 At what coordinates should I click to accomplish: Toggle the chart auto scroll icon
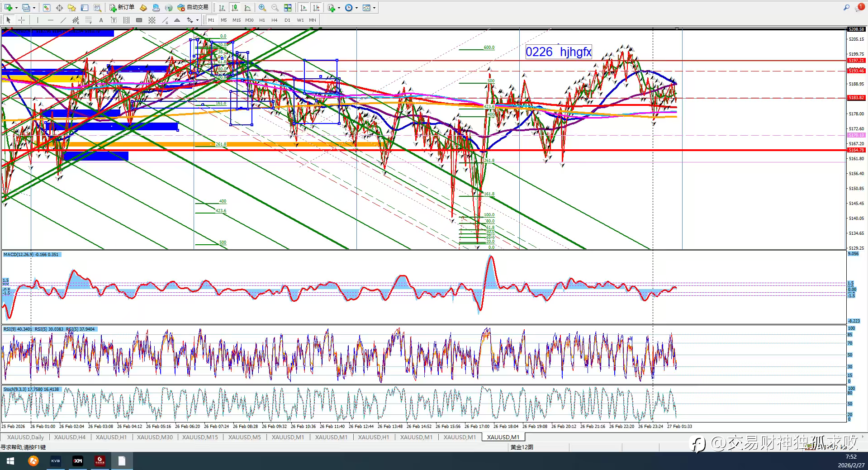click(x=304, y=8)
